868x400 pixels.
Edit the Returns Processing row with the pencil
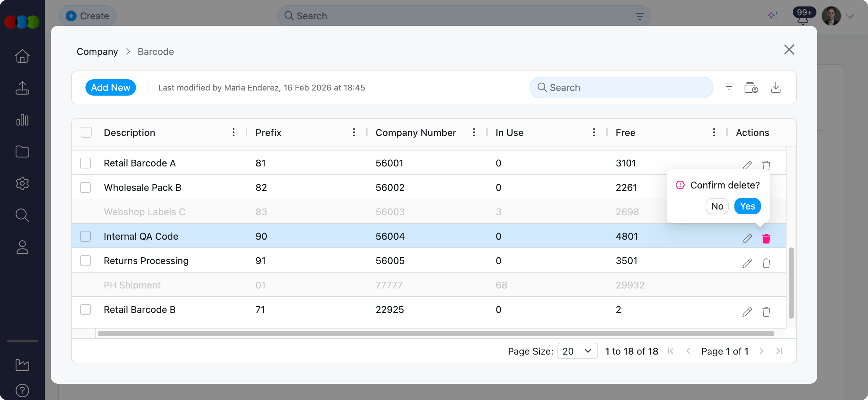click(x=747, y=263)
